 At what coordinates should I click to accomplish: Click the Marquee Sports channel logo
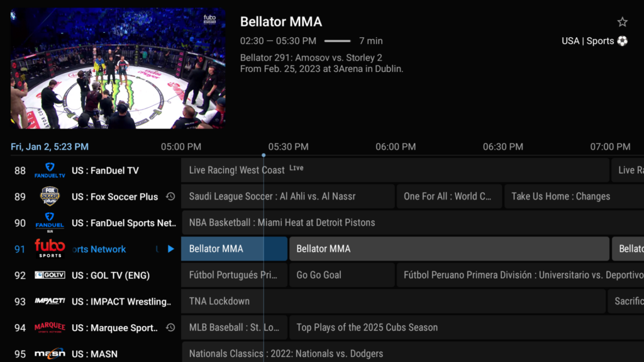click(x=50, y=327)
